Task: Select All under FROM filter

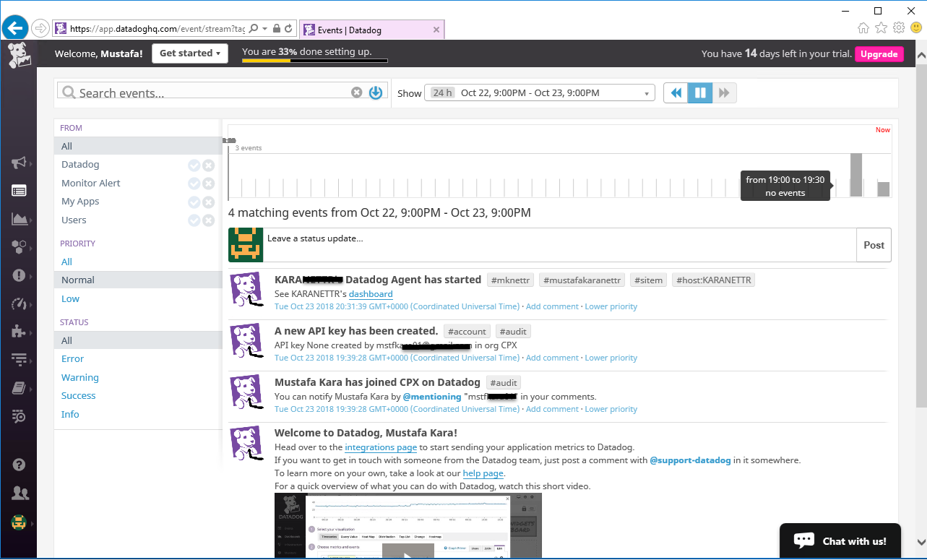Action: (x=138, y=146)
